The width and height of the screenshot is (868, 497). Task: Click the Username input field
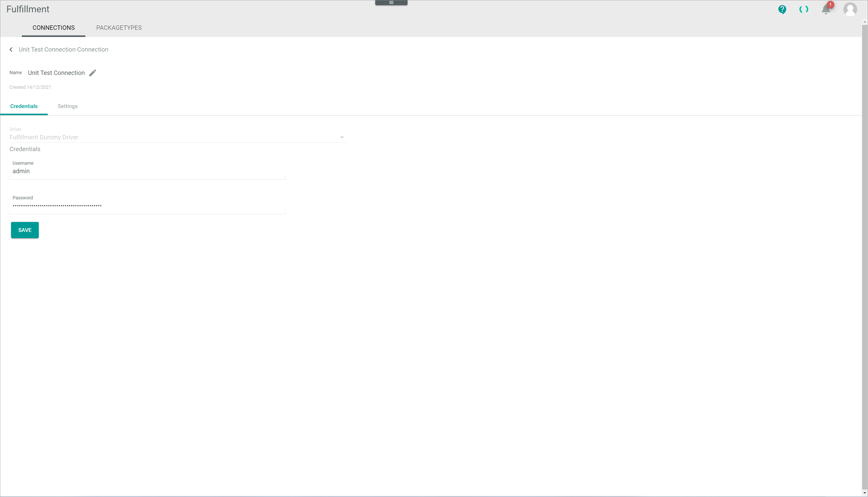tap(147, 172)
